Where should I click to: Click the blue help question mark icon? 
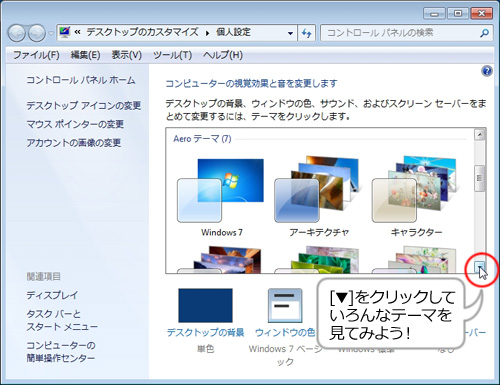[487, 71]
